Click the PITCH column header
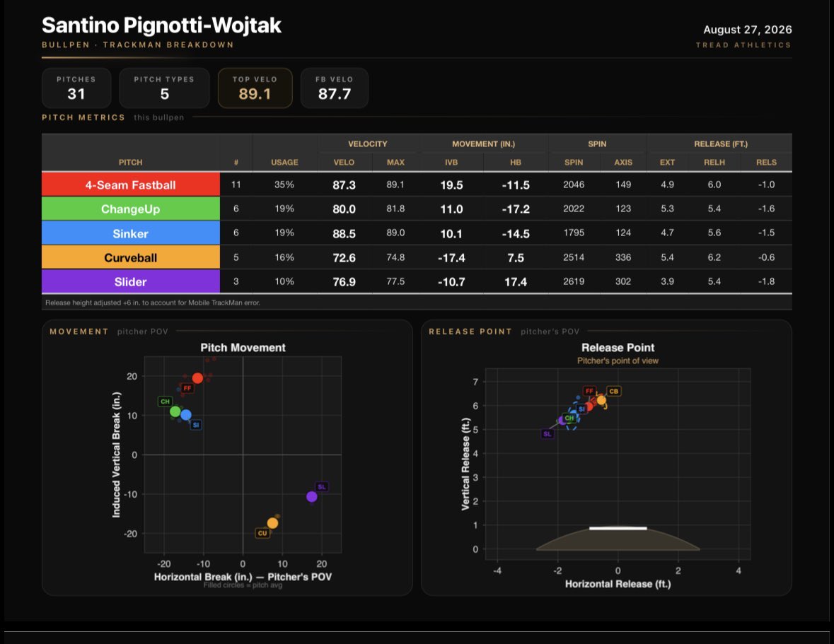This screenshot has height=644, width=834. 130,163
